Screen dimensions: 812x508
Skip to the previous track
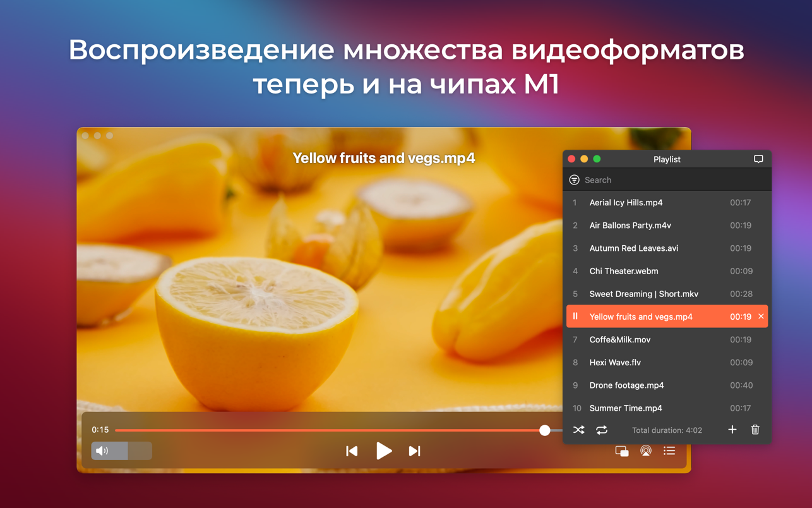point(352,451)
